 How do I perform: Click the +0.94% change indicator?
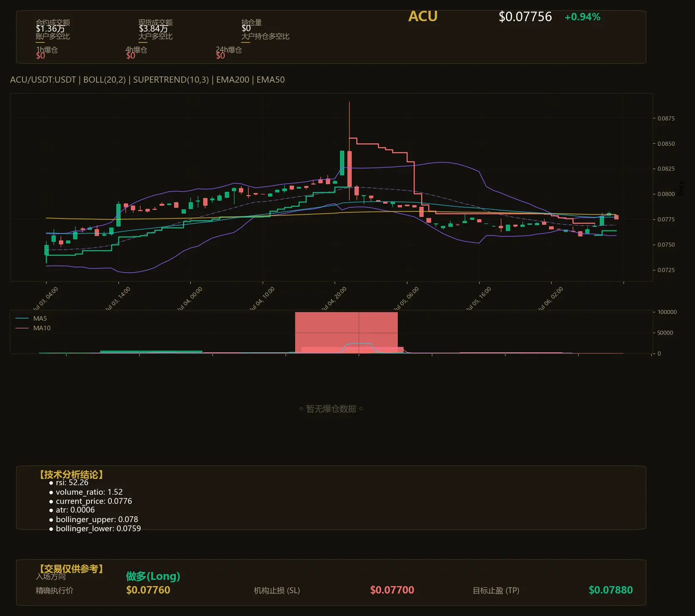click(x=582, y=17)
